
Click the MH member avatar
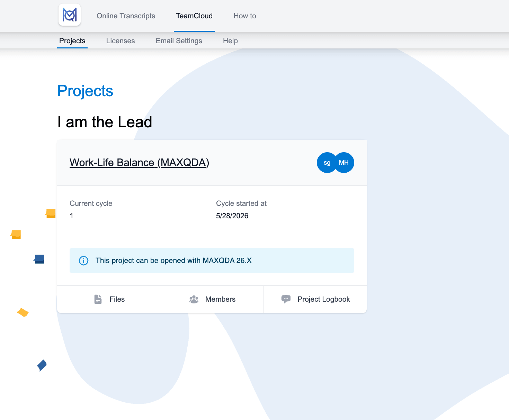[x=344, y=163]
